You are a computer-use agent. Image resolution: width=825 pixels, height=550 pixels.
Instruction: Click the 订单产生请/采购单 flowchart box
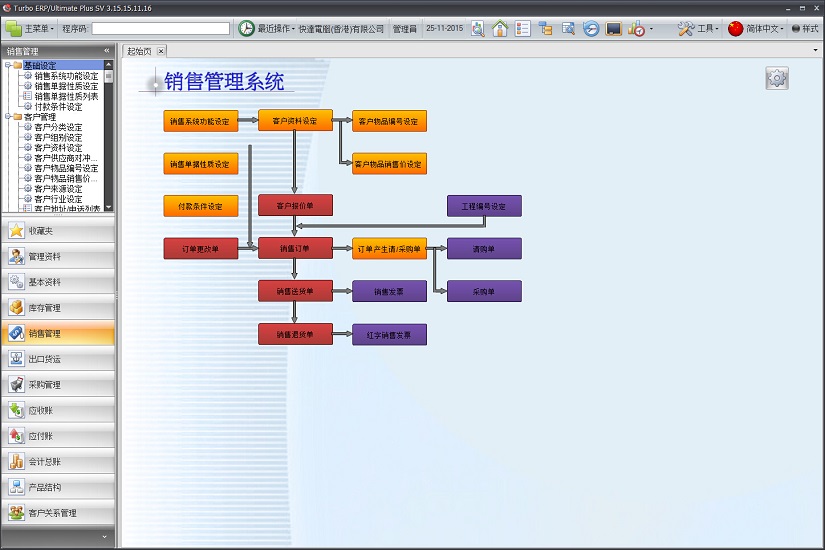coord(389,248)
